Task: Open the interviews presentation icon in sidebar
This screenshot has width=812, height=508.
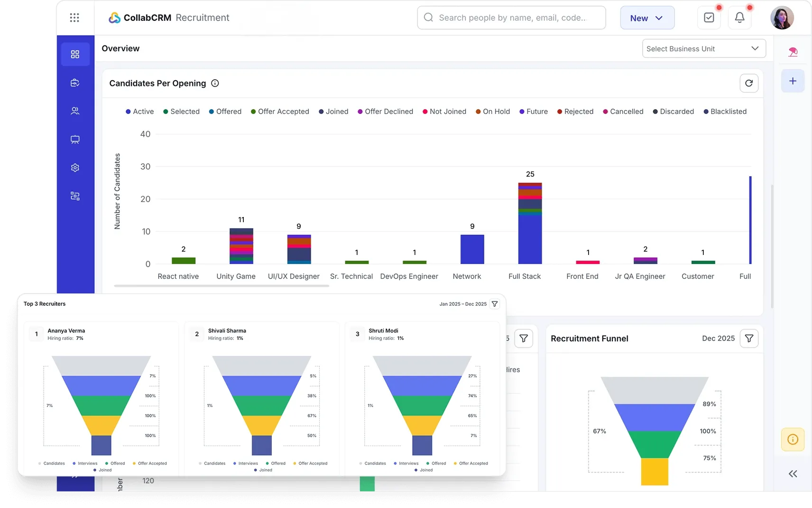Action: click(75, 140)
